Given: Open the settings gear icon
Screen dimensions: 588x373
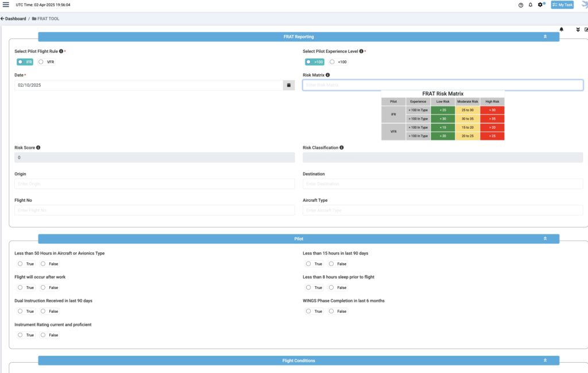Looking at the screenshot, I should pos(540,5).
